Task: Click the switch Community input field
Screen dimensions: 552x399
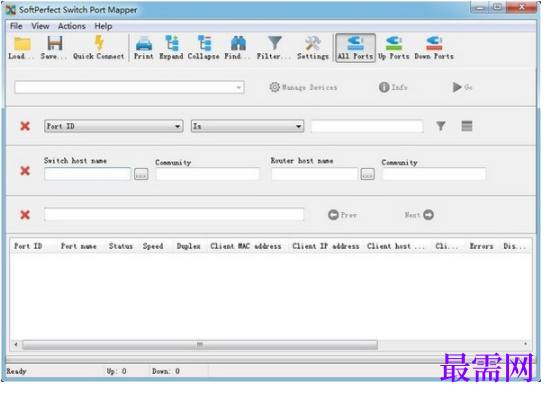Action: [x=208, y=174]
